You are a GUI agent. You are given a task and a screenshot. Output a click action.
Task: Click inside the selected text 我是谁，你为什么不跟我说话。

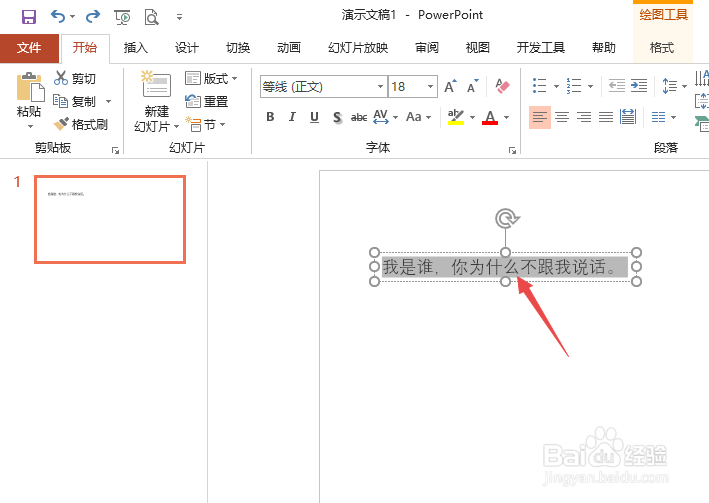click(505, 267)
